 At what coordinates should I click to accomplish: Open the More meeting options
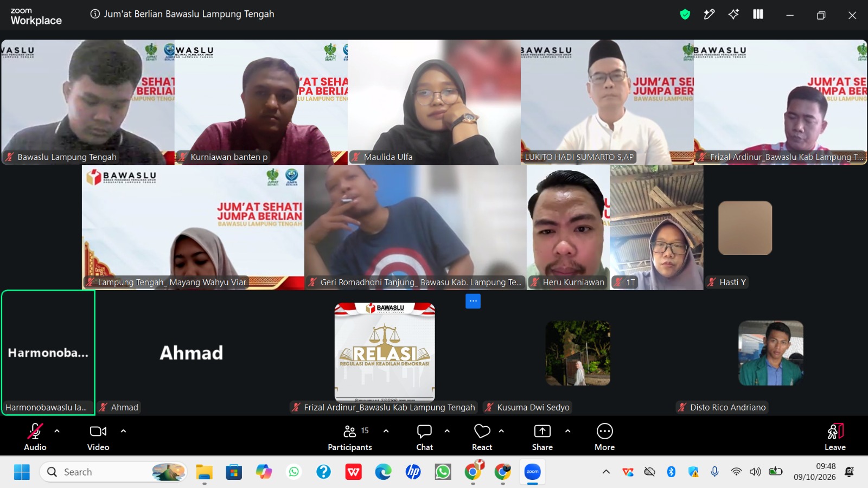604,437
